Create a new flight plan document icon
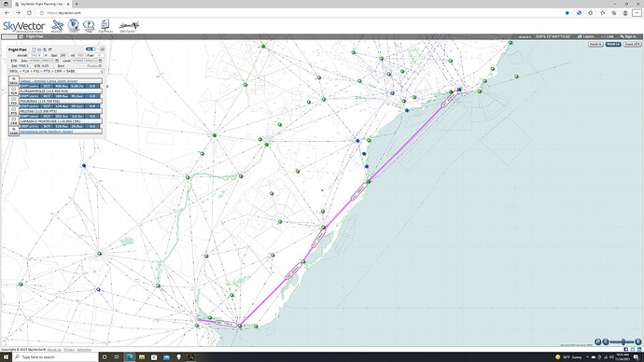The height and width of the screenshot is (362, 644). tap(34, 49)
